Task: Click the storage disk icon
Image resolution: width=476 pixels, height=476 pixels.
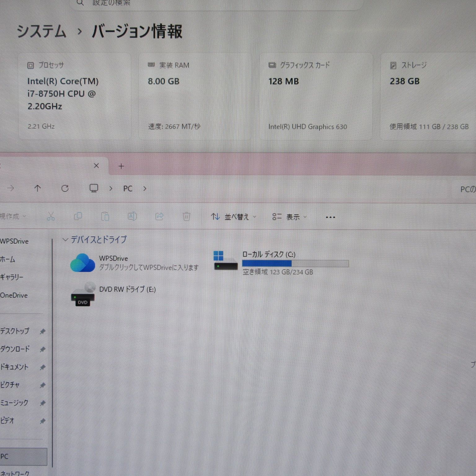Action: pyautogui.click(x=393, y=65)
